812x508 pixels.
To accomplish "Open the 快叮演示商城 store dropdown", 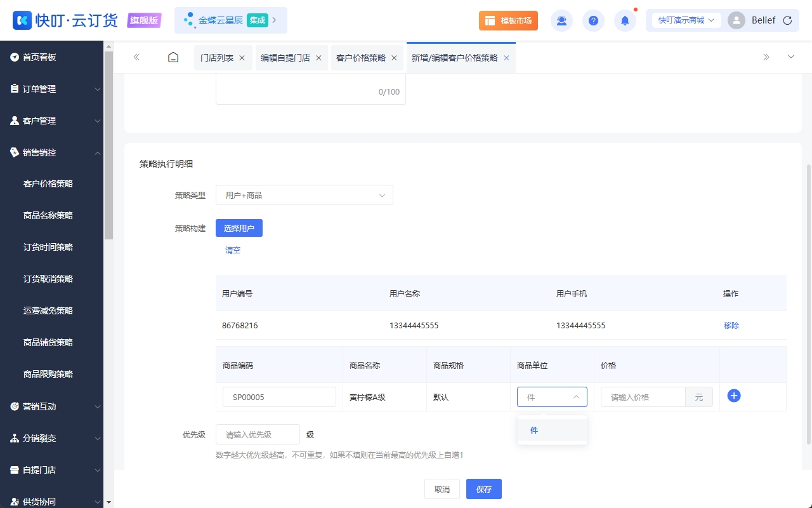I will tap(686, 20).
